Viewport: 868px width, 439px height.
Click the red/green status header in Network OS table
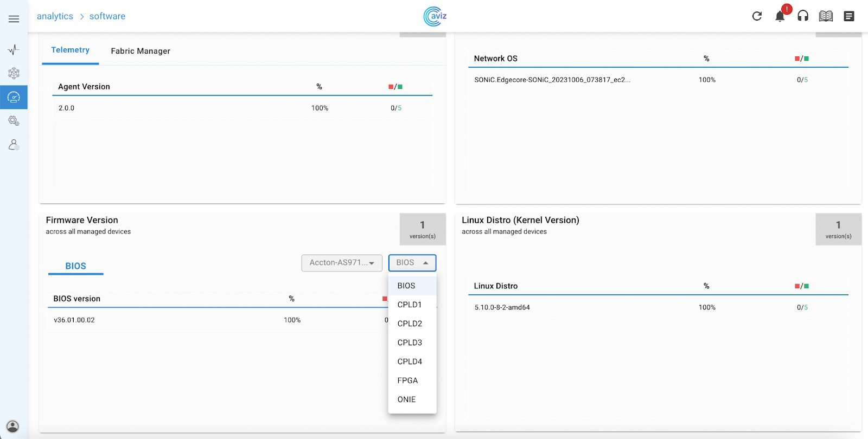[x=802, y=59]
